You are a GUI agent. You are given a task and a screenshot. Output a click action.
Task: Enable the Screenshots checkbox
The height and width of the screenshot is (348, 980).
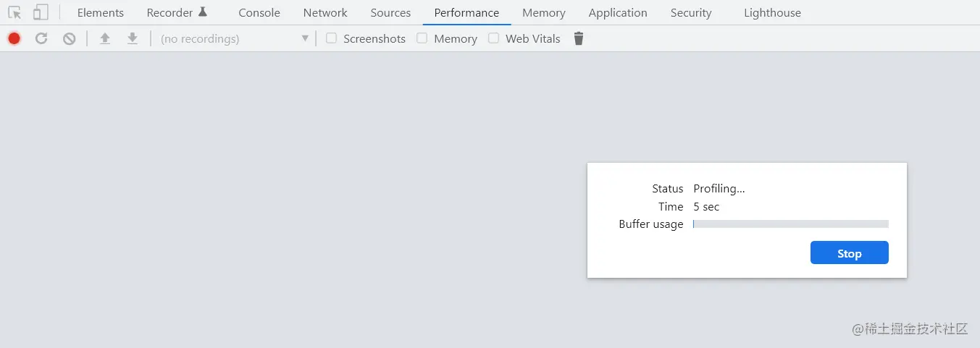point(331,38)
